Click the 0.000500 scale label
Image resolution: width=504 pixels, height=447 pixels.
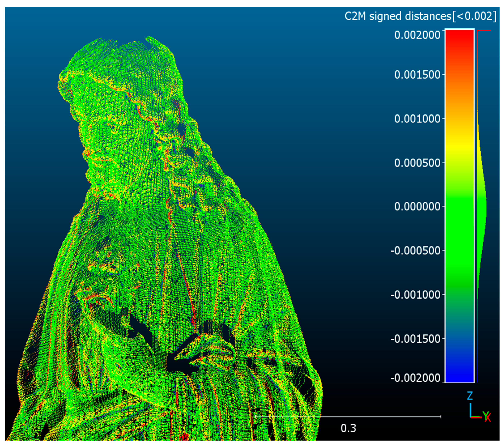coord(417,163)
